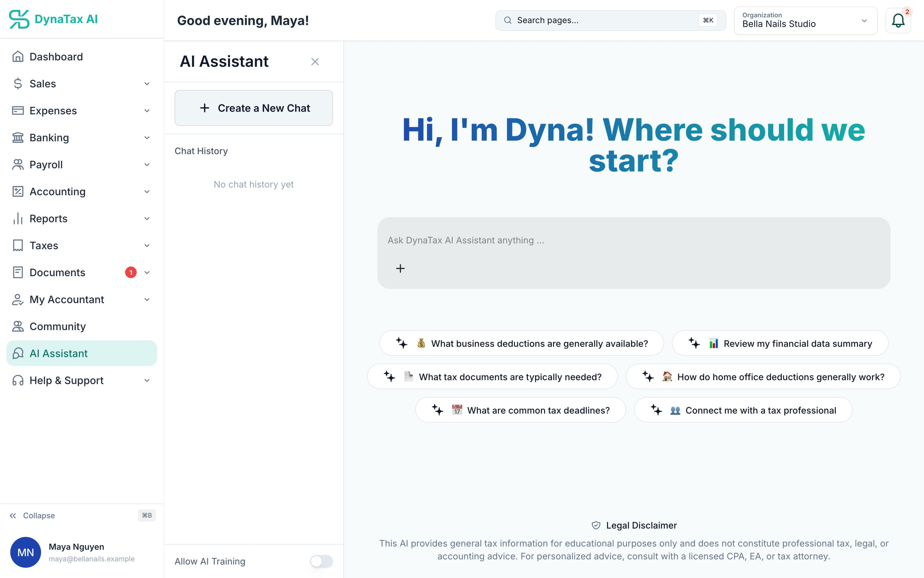Viewport: 924px width, 578px height.
Task: Click the Legal Disclaimer shield icon
Action: (596, 525)
